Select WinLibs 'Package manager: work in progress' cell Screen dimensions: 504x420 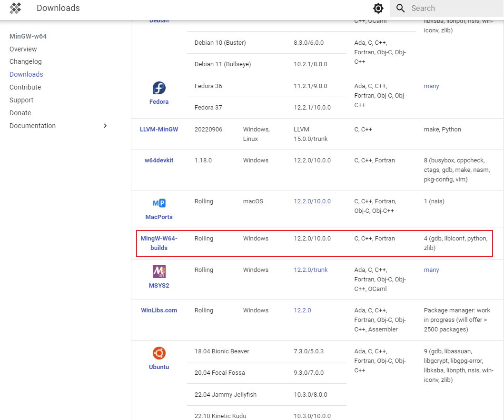click(x=457, y=320)
